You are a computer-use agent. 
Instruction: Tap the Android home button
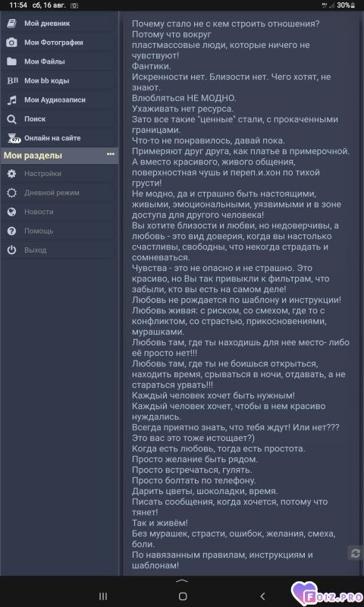[183, 596]
